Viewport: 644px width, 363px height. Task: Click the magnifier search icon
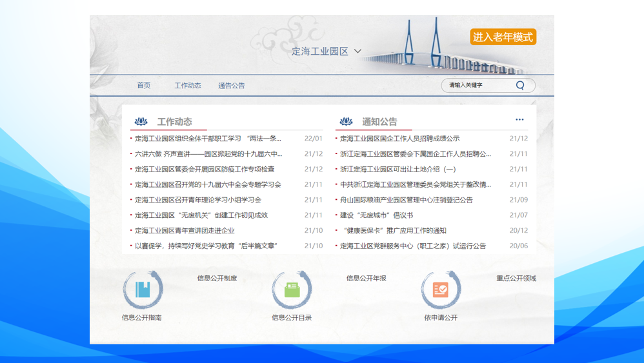tap(520, 85)
